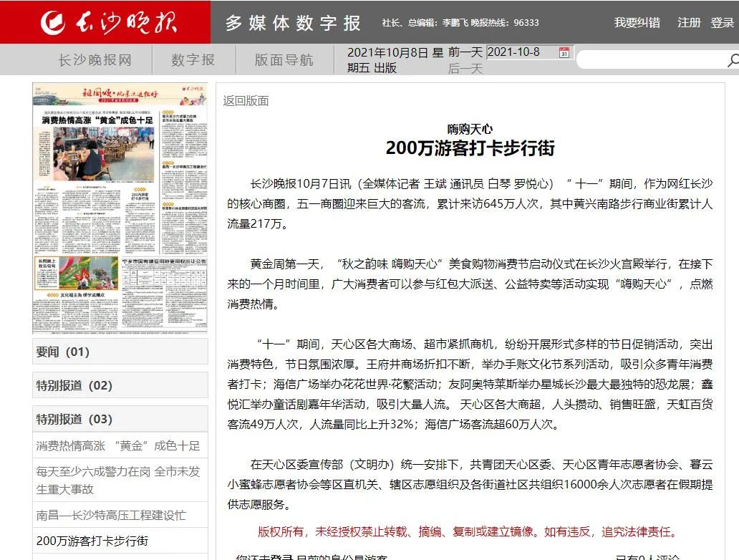
Task: Click the thumbnail headline 消费热情高涨 region
Action: (97, 120)
